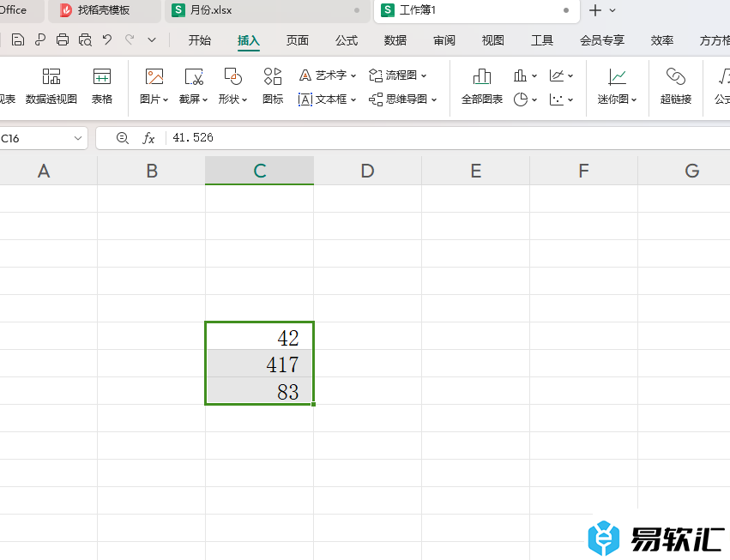Insert a pie chart

[x=525, y=99]
